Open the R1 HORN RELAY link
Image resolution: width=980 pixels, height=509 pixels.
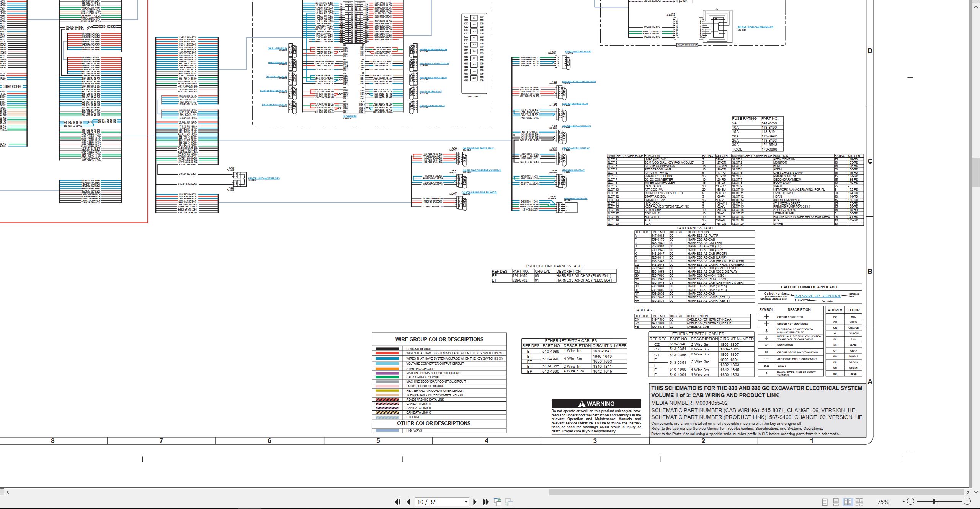[277, 49]
